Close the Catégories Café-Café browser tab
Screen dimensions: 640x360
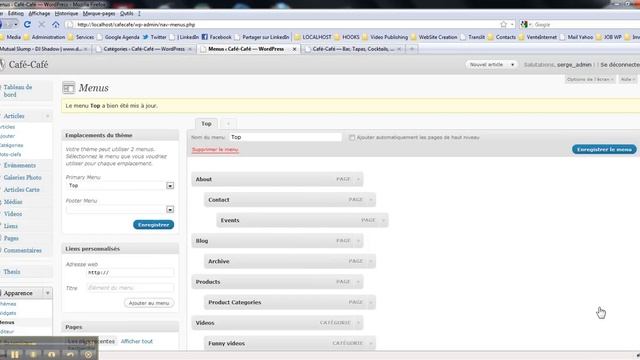[190, 49]
